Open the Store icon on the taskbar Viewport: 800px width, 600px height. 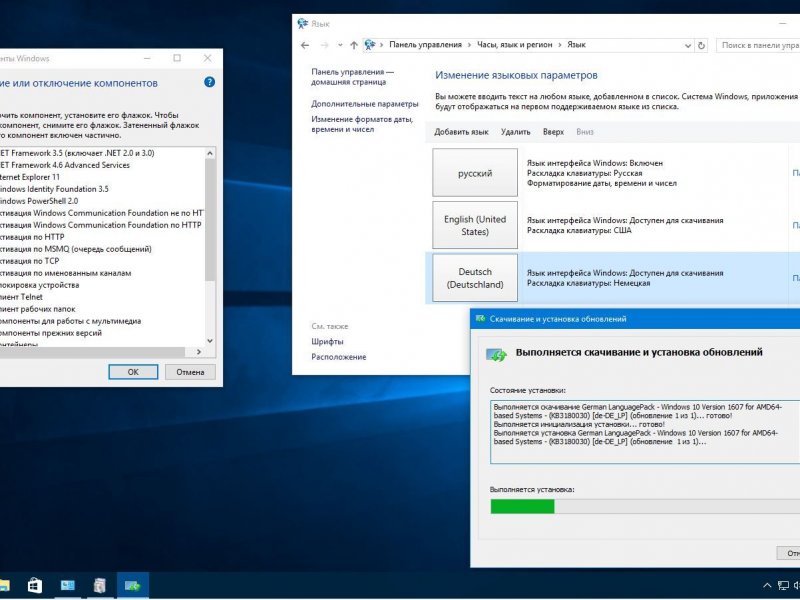click(35, 585)
